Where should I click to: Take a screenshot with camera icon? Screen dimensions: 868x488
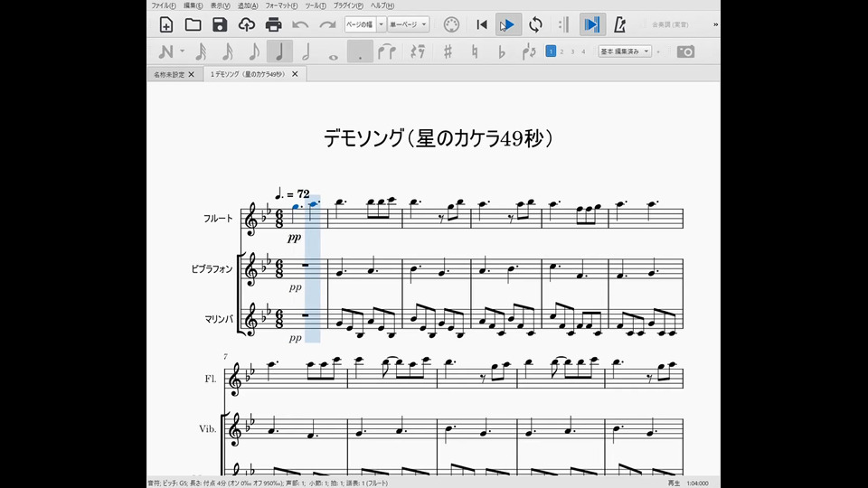tap(685, 52)
